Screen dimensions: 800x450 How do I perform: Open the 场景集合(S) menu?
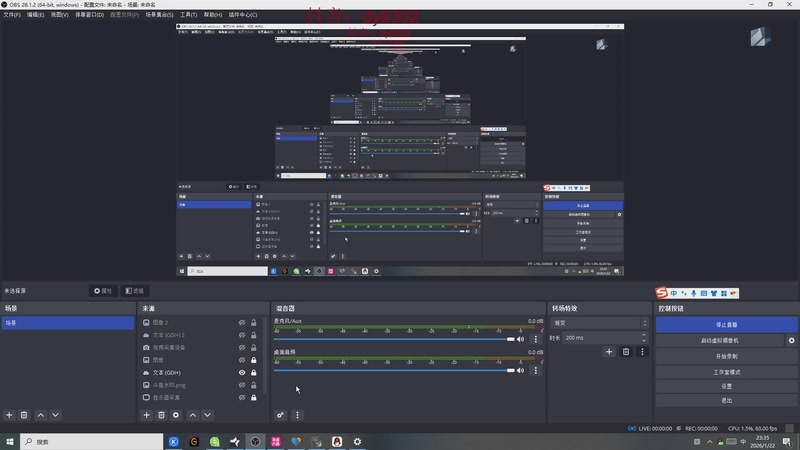tap(159, 15)
